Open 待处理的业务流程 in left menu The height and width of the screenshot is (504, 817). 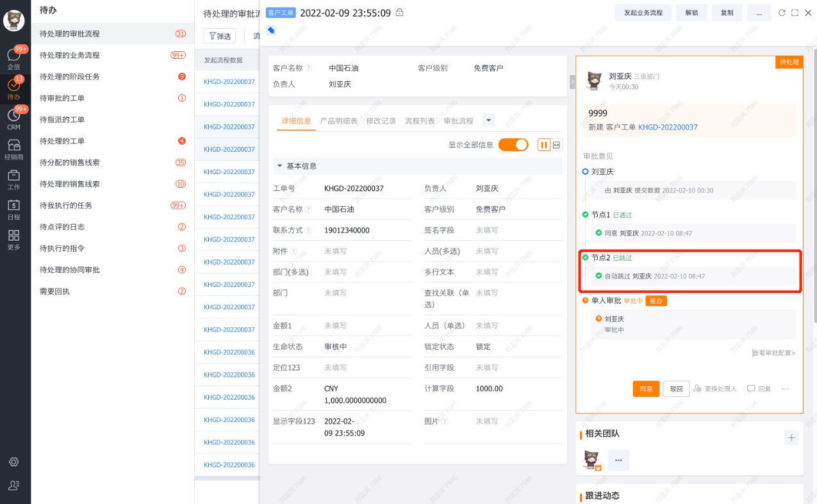(x=113, y=55)
